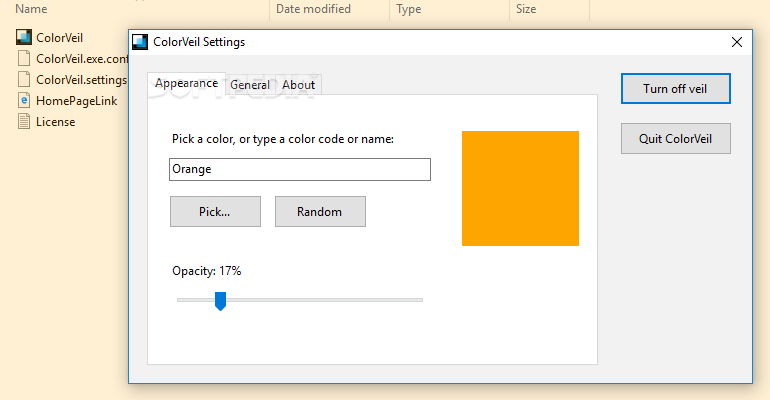The height and width of the screenshot is (400, 770).
Task: Click the Opacity slider thumb
Action: (220, 301)
